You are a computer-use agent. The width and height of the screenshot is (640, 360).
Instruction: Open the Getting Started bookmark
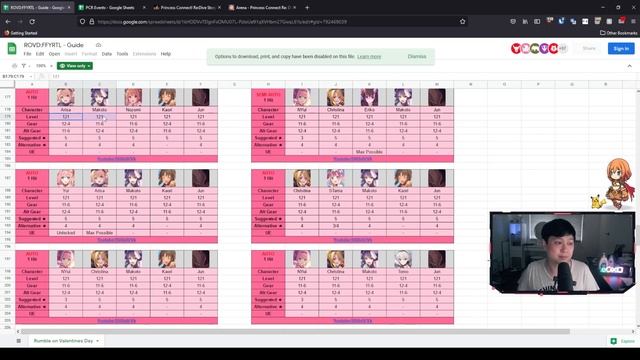coord(20,33)
